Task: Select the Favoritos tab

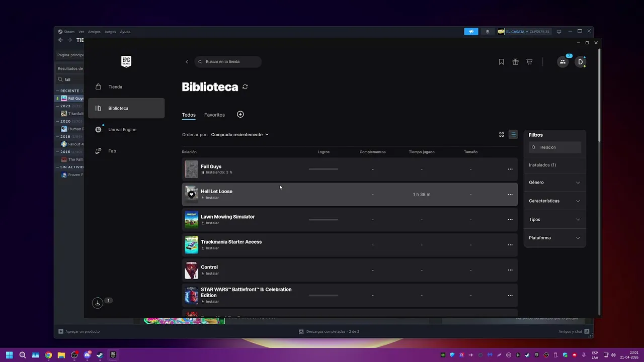Action: [214, 115]
